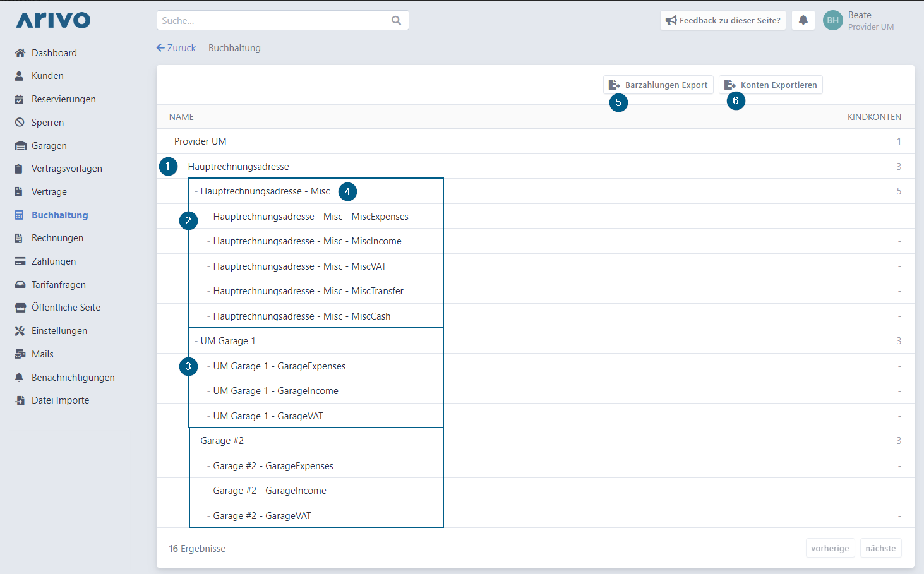Open Rechnungen in the sidebar
Viewport: 924px width, 574px height.
[x=57, y=238]
